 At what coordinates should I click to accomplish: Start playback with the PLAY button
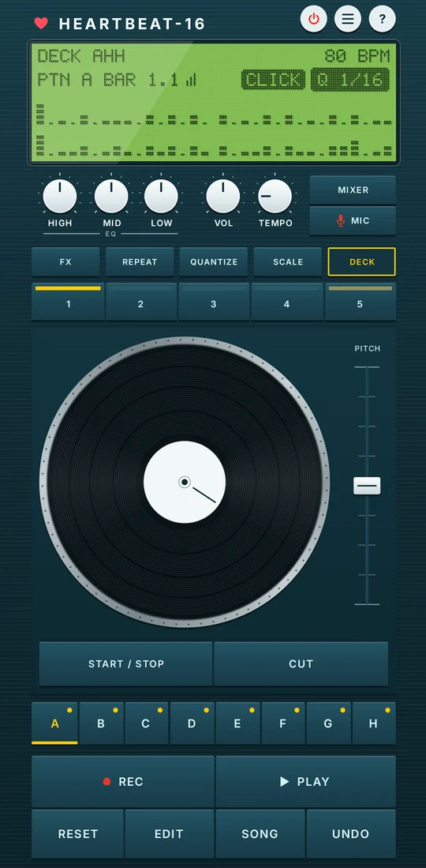pos(305,782)
